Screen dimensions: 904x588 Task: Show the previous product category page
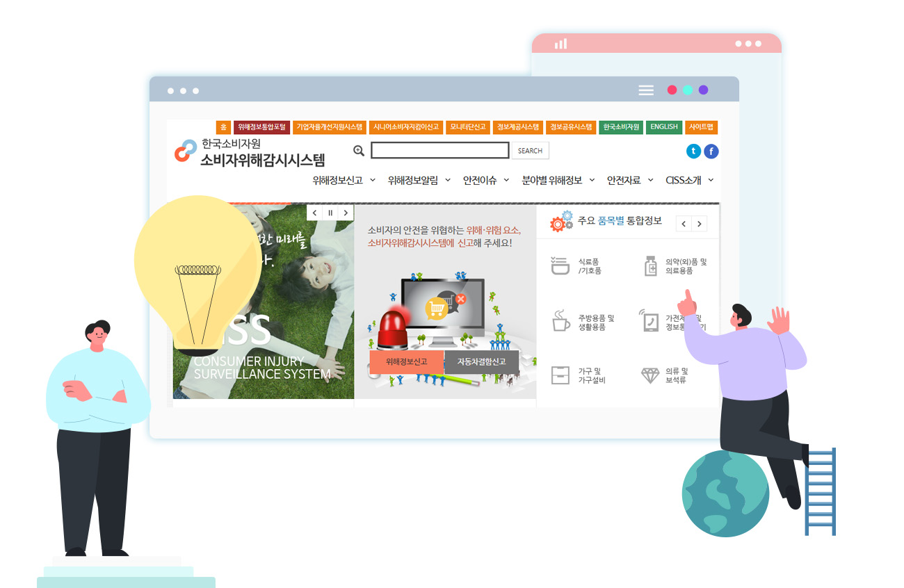(684, 224)
